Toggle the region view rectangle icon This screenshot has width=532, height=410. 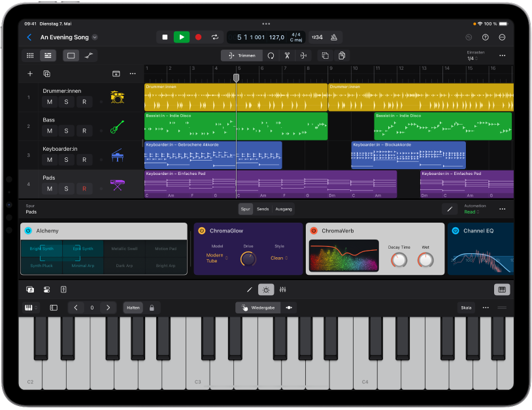[x=71, y=55]
